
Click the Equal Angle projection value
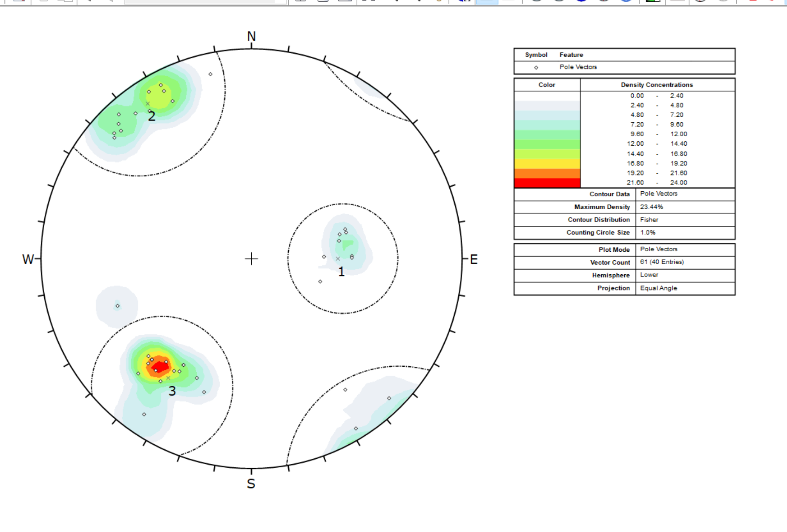(658, 288)
